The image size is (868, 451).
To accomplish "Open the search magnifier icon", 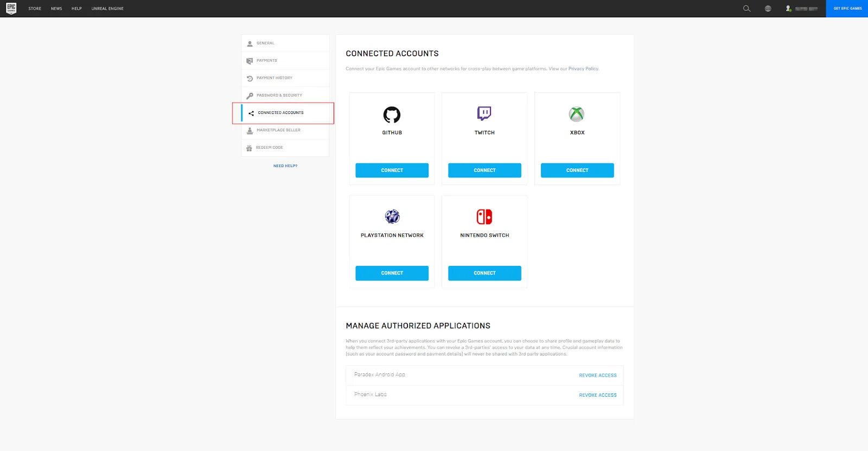I will 746,9.
